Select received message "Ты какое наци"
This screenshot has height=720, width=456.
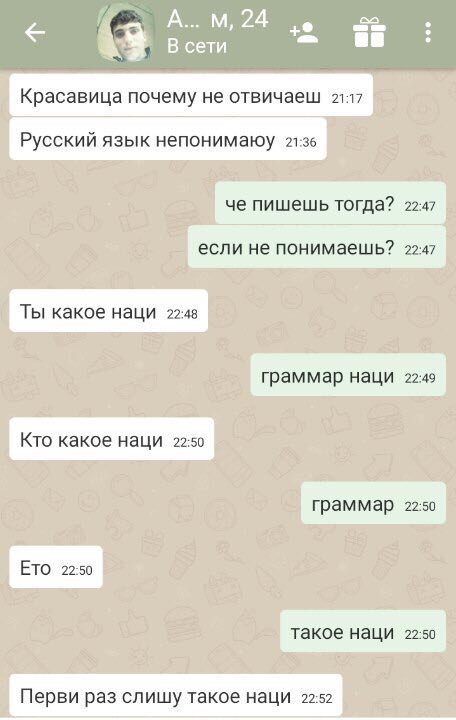pos(109,312)
